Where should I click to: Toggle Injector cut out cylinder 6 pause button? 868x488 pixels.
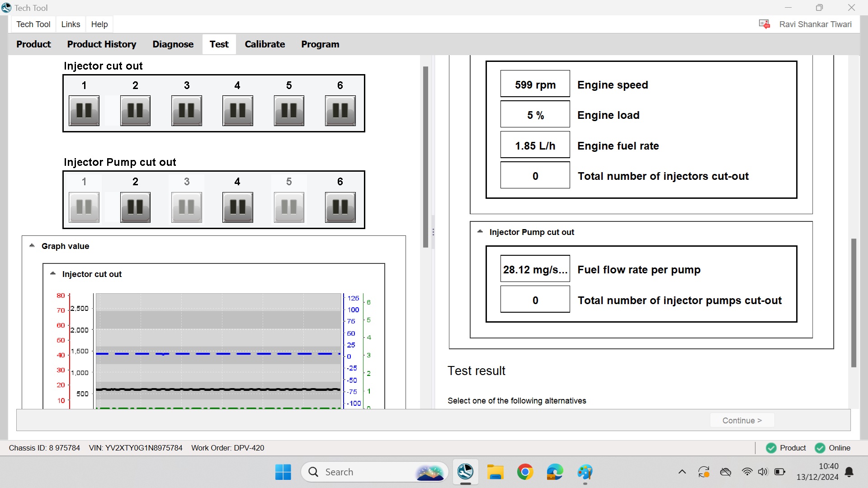point(340,111)
